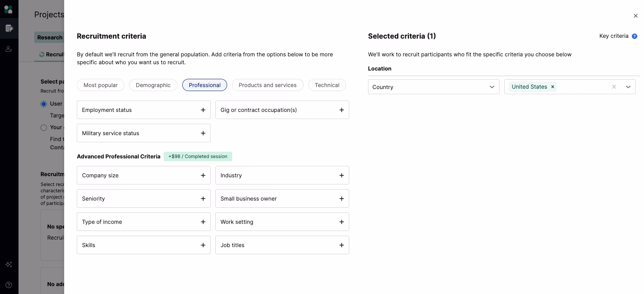Viewport: 644px width, 294px height.
Task: Click the plus icon on Job titles
Action: point(342,245)
